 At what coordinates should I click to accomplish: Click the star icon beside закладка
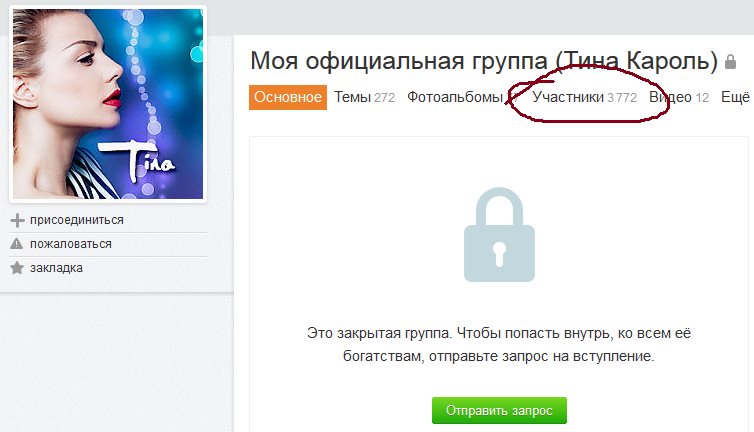(17, 268)
